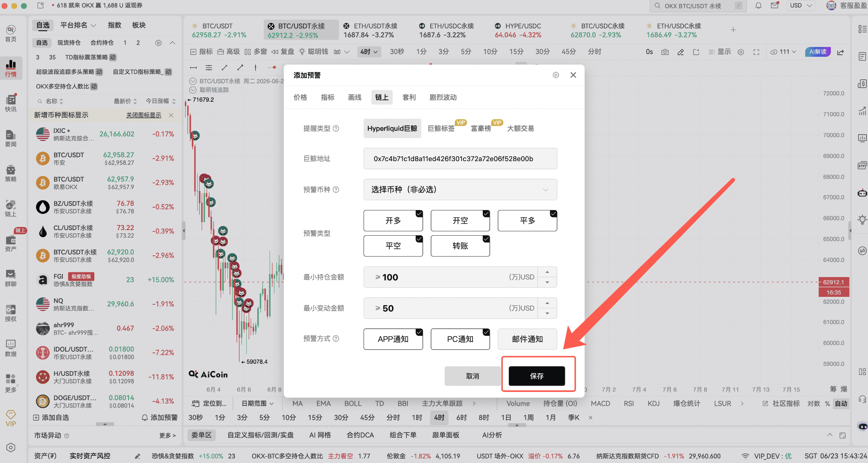868x463 pixels.
Task: Select the BTC/USDT 币安 watchlist row
Action: click(105, 158)
